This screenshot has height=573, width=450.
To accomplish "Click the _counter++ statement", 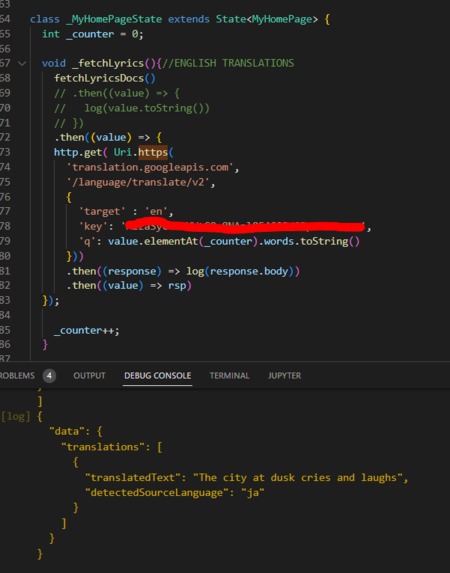I will coord(87,331).
